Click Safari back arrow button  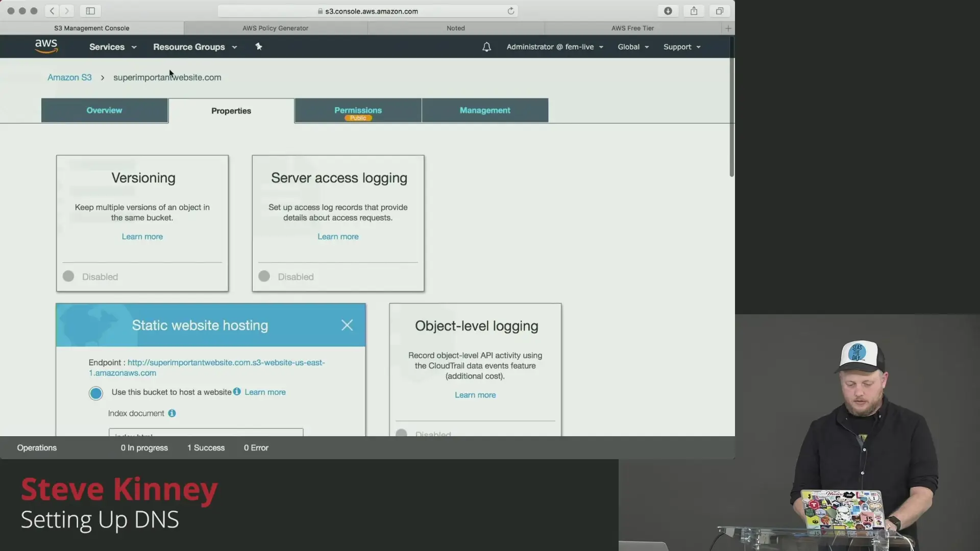(52, 11)
